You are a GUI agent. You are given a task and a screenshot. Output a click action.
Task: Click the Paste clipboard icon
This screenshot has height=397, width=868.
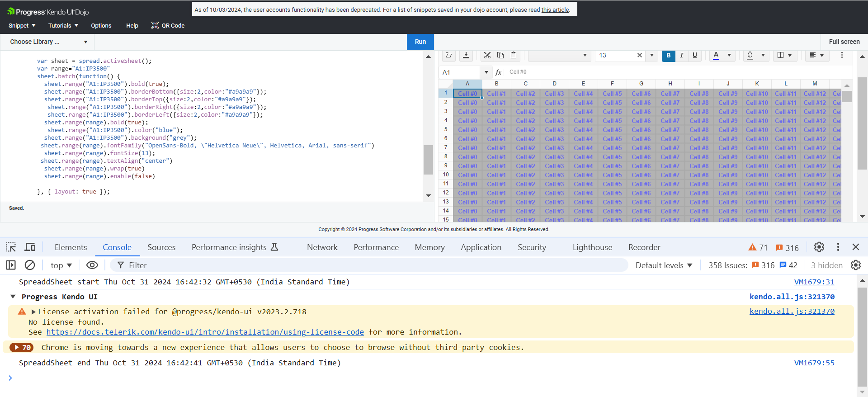514,55
